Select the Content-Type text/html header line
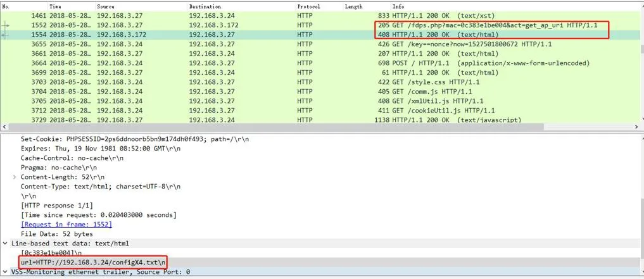This screenshot has width=644, height=279. pos(100,187)
